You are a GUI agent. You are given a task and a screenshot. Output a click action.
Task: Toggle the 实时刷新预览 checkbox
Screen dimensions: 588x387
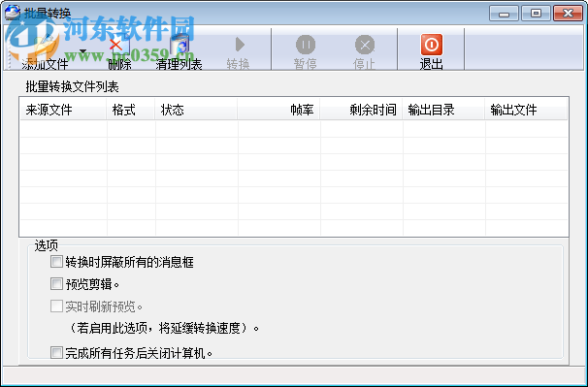pyautogui.click(x=56, y=306)
